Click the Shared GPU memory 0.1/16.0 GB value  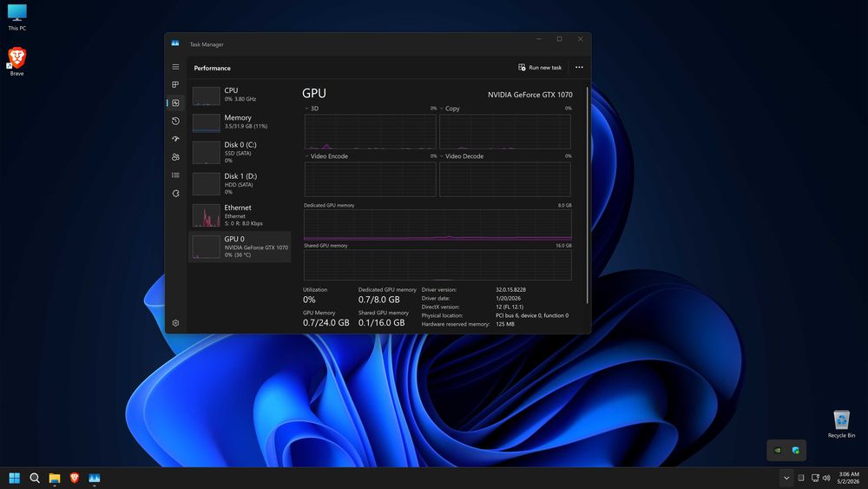tap(381, 322)
